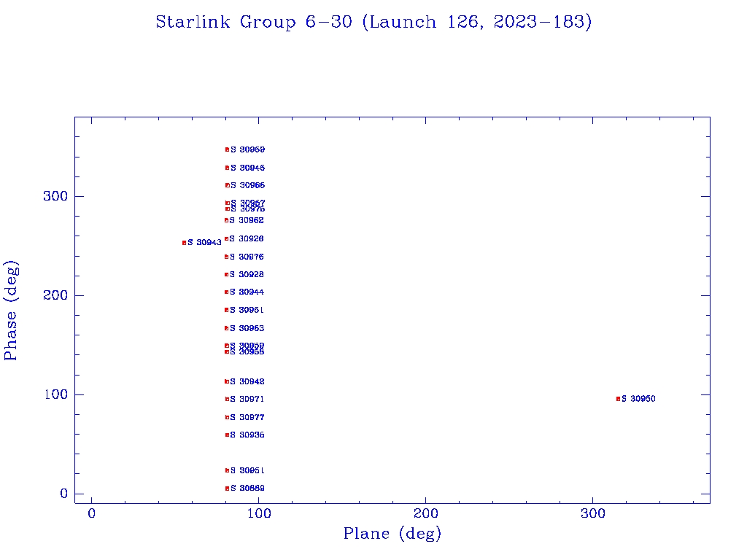This screenshot has height=560, width=747.
Task: Select the 'S 30946' satellite label
Action: (248, 168)
